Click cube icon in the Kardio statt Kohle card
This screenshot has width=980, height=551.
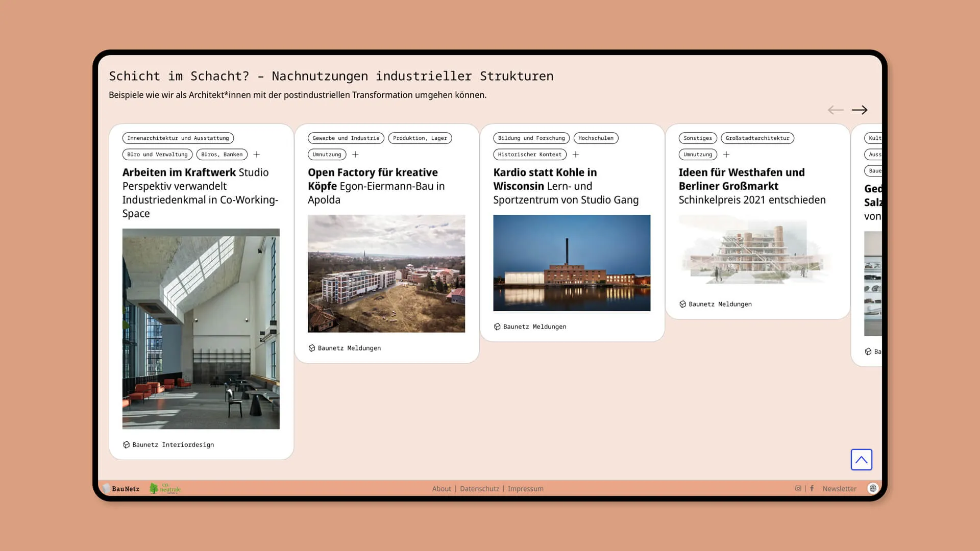497,327
